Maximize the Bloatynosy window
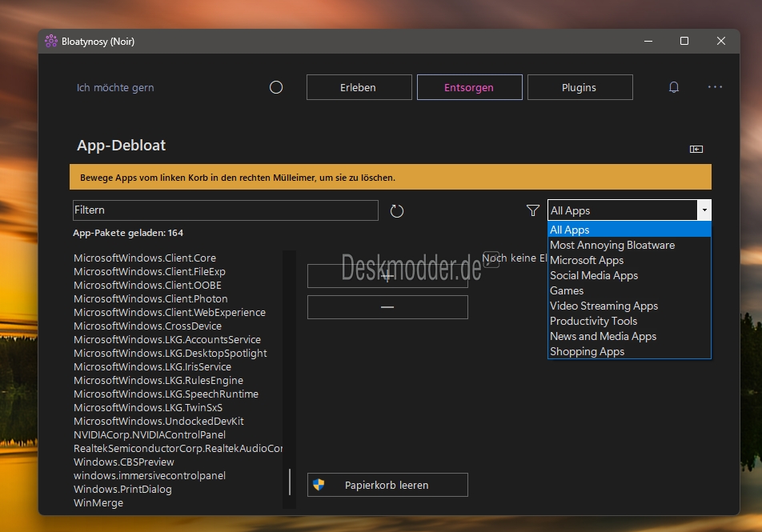The width and height of the screenshot is (762, 532). tap(684, 42)
